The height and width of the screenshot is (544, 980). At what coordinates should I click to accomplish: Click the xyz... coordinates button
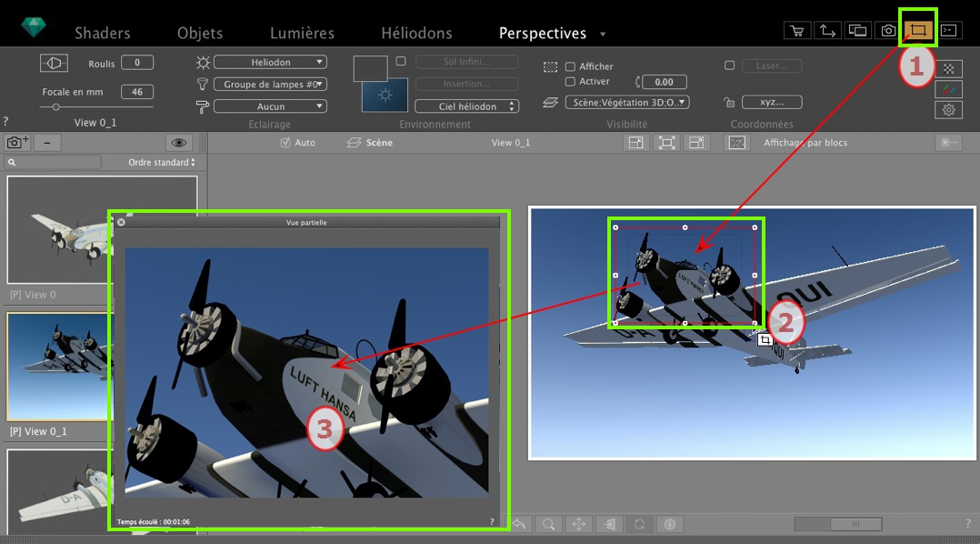(x=772, y=102)
